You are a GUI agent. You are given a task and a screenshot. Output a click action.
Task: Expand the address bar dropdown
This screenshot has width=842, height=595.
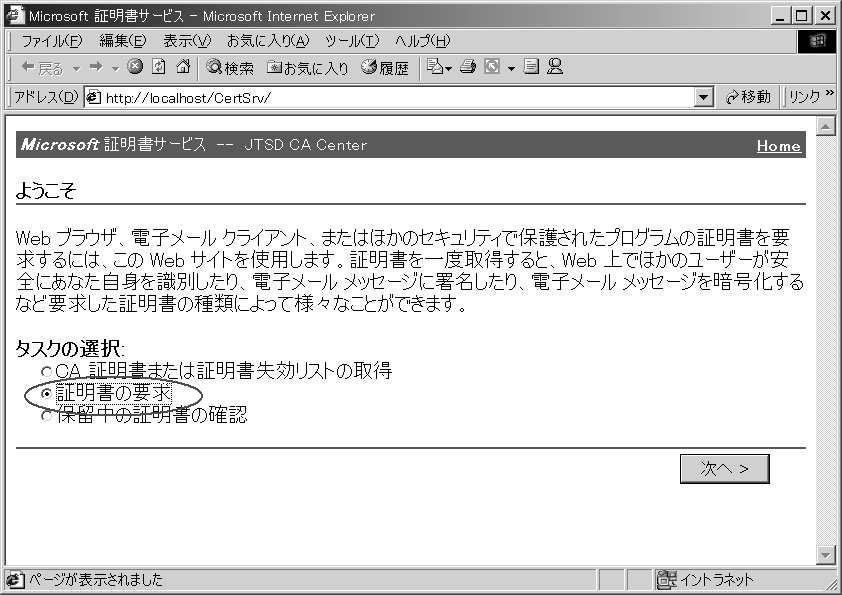click(703, 98)
